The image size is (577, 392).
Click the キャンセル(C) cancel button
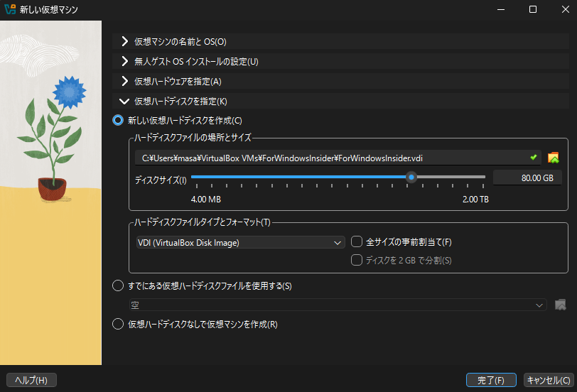(549, 380)
